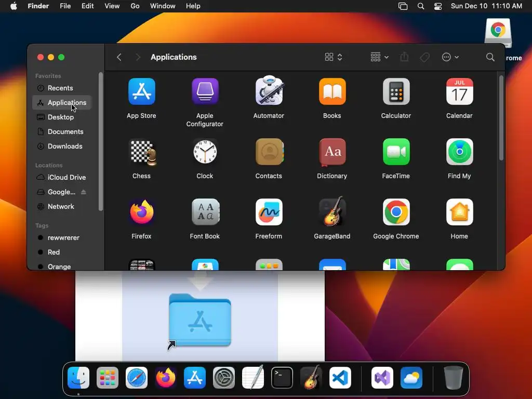Open iCloud Drive in the sidebar
This screenshot has width=532, height=399.
[62, 178]
